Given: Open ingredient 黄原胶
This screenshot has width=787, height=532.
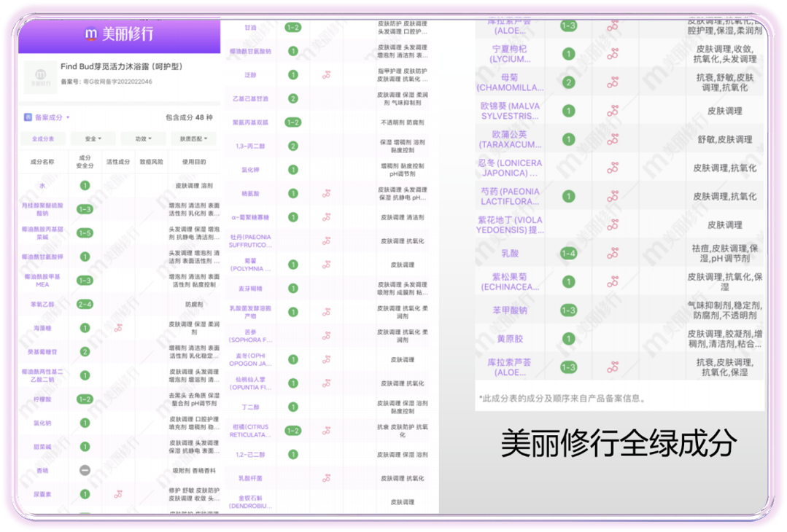Looking at the screenshot, I should click(510, 339).
